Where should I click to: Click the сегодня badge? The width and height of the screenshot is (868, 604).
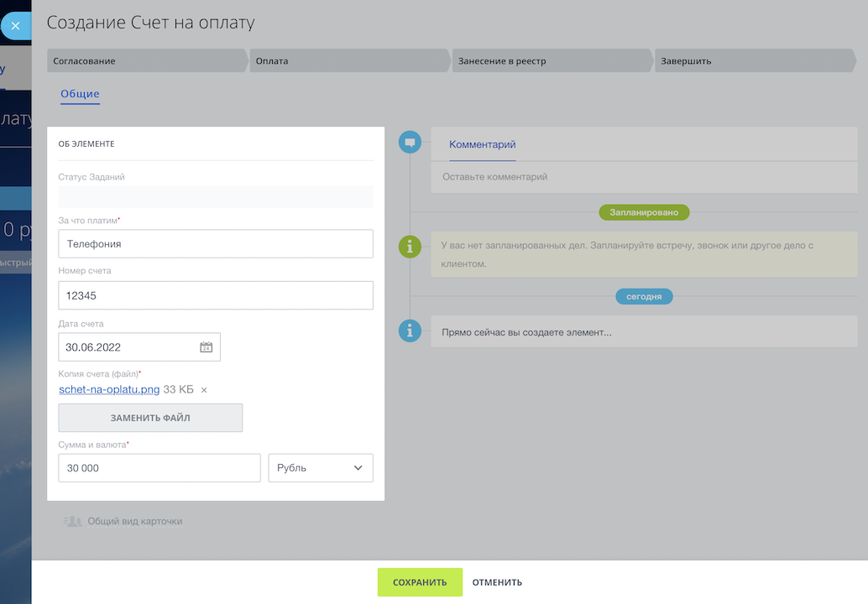coord(644,296)
